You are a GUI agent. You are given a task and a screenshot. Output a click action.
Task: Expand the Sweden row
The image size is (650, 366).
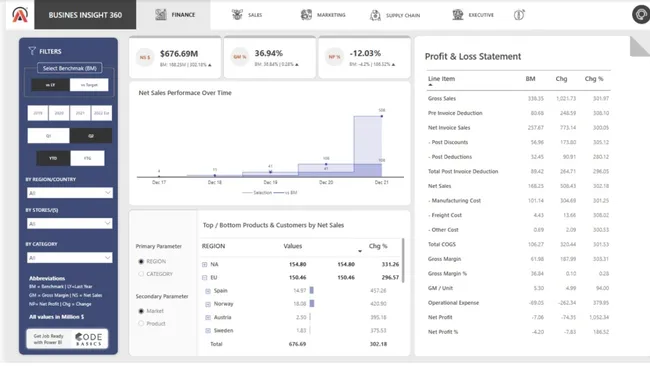click(x=208, y=331)
